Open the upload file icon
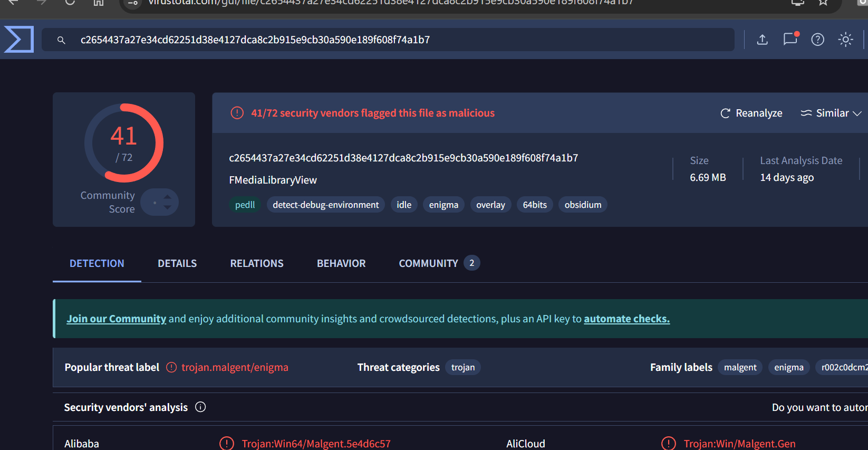Image resolution: width=868 pixels, height=450 pixels. coord(763,40)
